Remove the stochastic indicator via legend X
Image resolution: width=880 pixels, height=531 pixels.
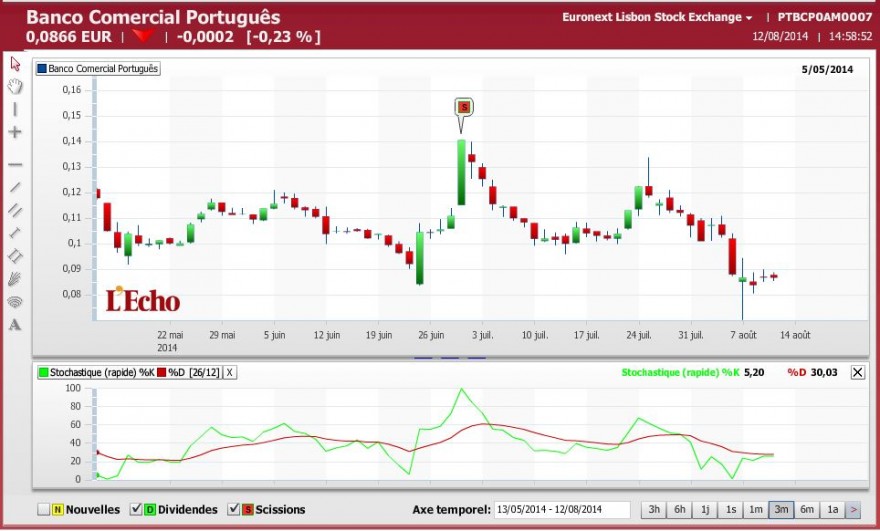click(x=230, y=372)
